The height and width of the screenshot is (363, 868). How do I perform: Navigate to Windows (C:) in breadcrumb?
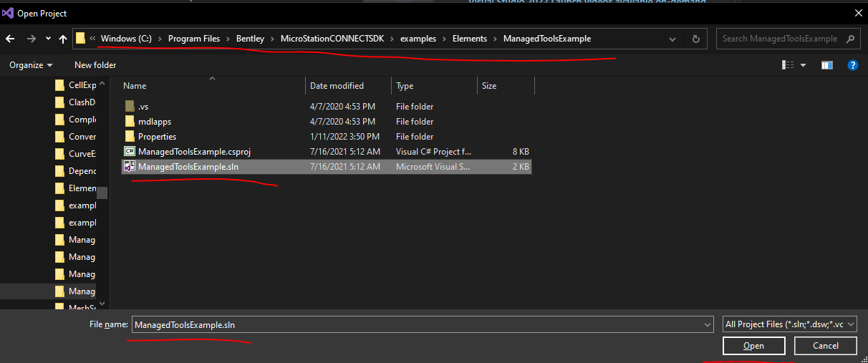[x=127, y=39]
